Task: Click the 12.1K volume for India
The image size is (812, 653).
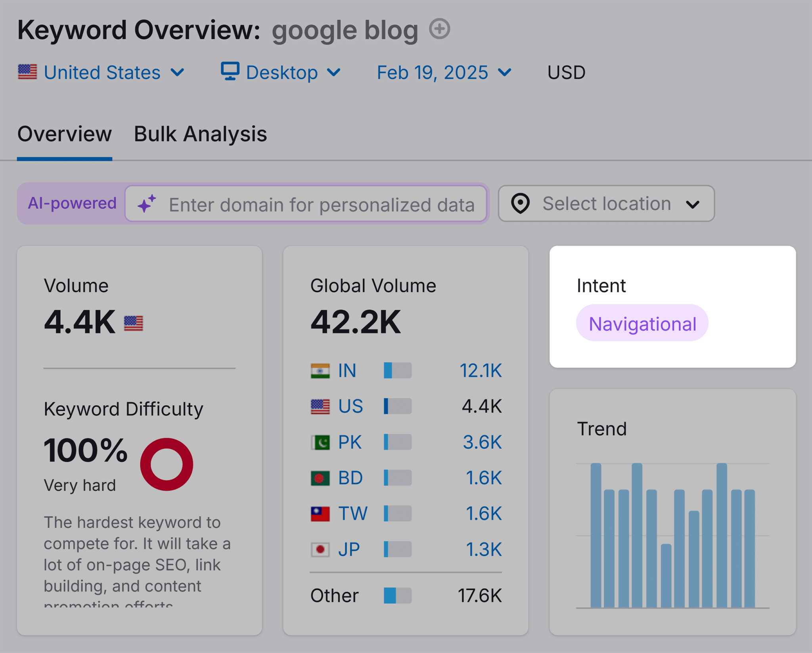Action: pos(481,371)
